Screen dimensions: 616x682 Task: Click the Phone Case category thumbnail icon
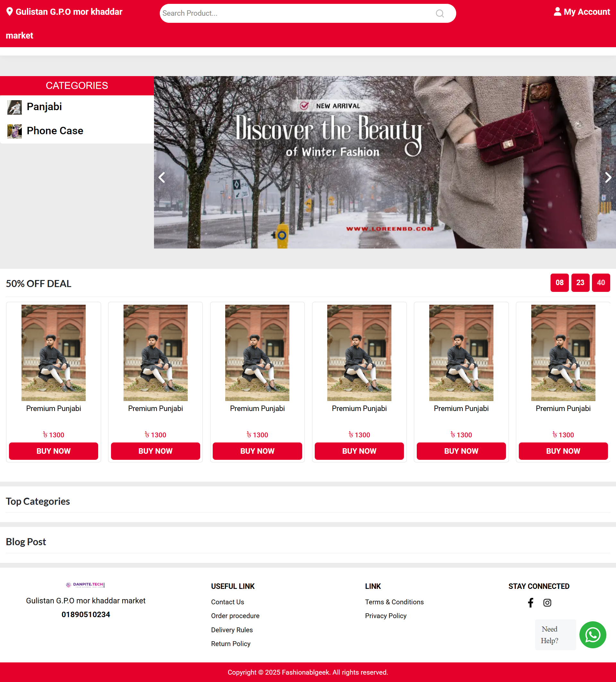coord(14,131)
